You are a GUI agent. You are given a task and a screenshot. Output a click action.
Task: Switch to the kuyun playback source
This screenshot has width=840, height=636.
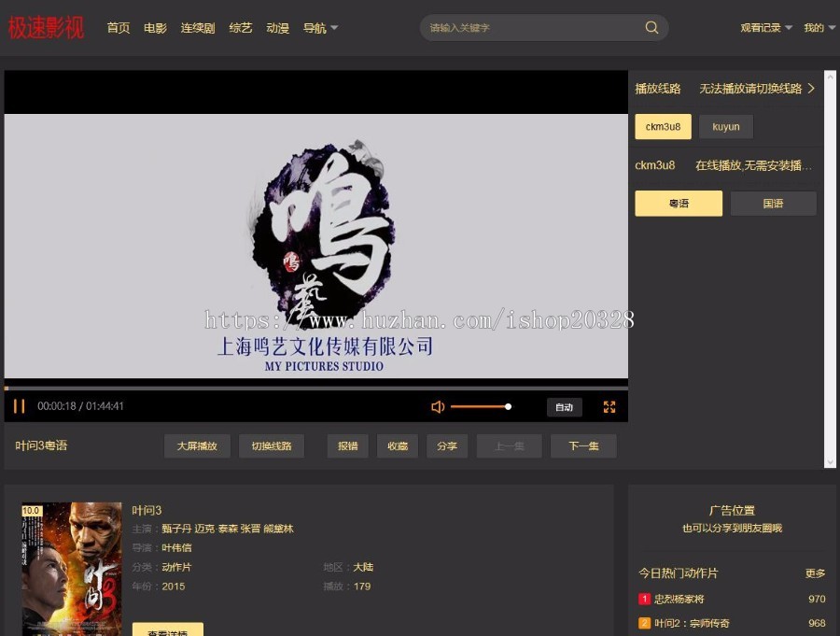[x=726, y=127]
